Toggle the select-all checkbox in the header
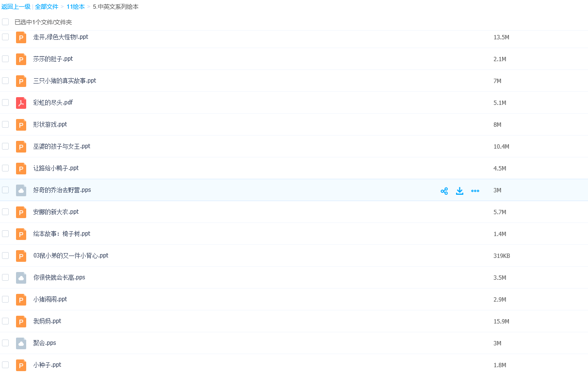Screen dimensions: 588x375 pyautogui.click(x=5, y=22)
